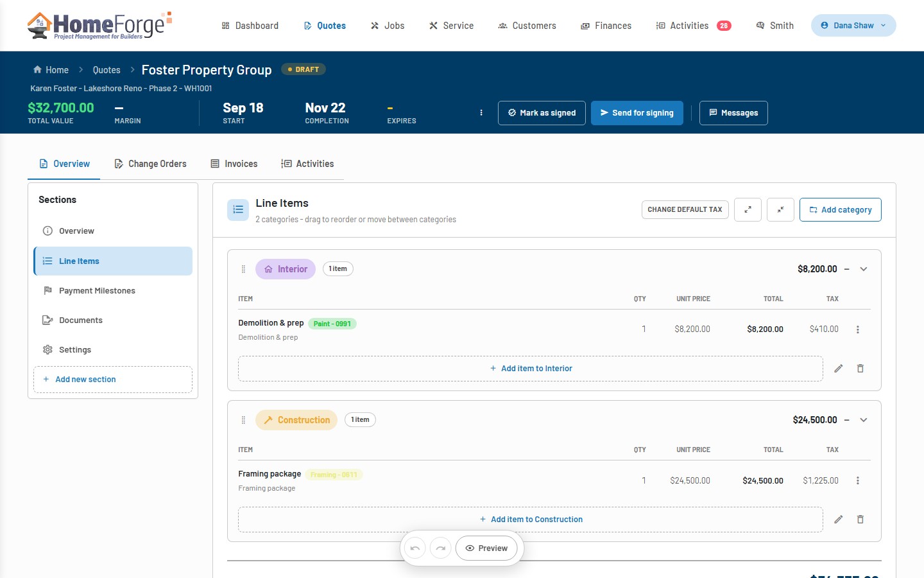Open the Jobs nav item
924x578 pixels.
(x=388, y=26)
